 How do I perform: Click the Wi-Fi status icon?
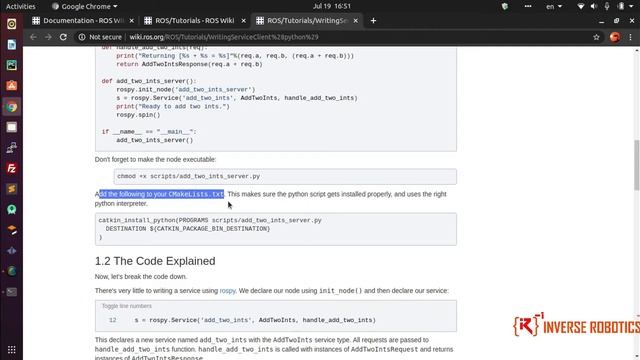[x=581, y=6]
